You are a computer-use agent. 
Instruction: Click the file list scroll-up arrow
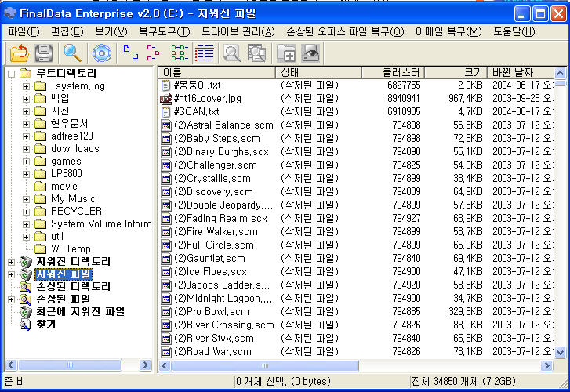point(560,73)
